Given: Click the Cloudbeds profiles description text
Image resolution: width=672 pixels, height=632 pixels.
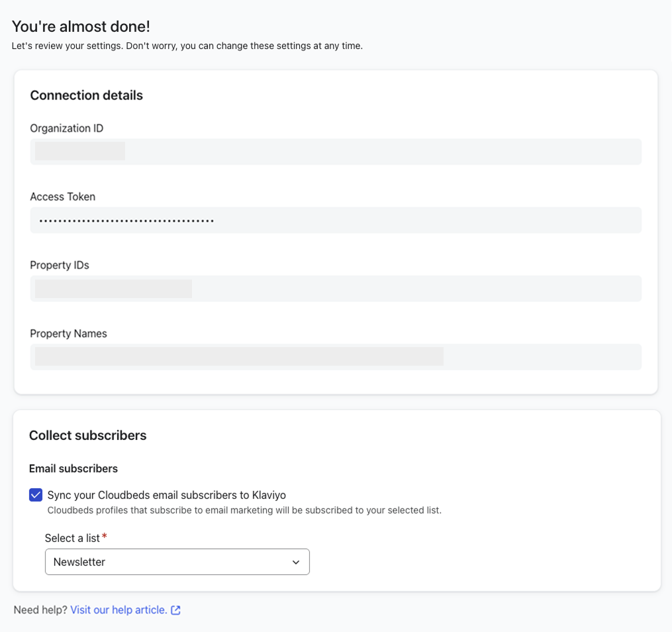Looking at the screenshot, I should coord(244,511).
